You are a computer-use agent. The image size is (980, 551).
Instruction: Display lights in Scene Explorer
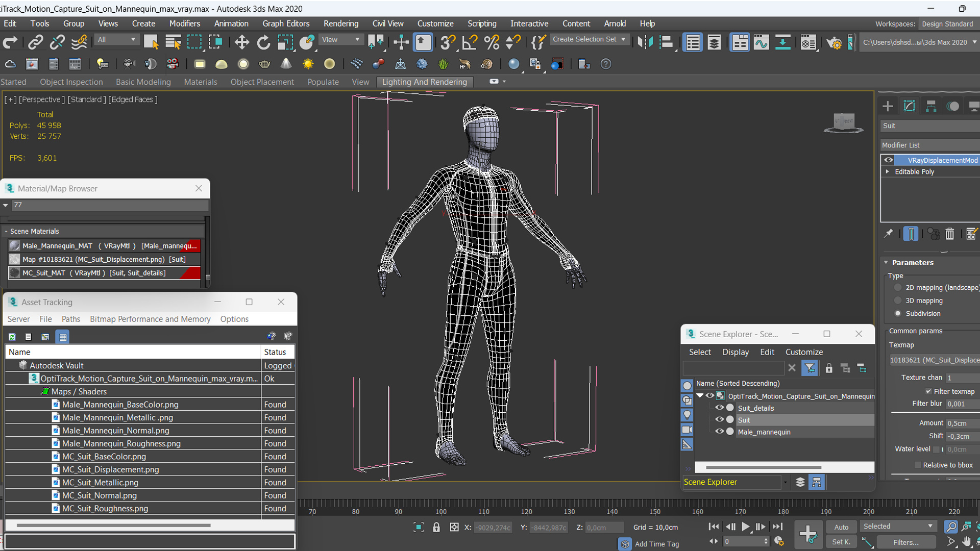(687, 415)
